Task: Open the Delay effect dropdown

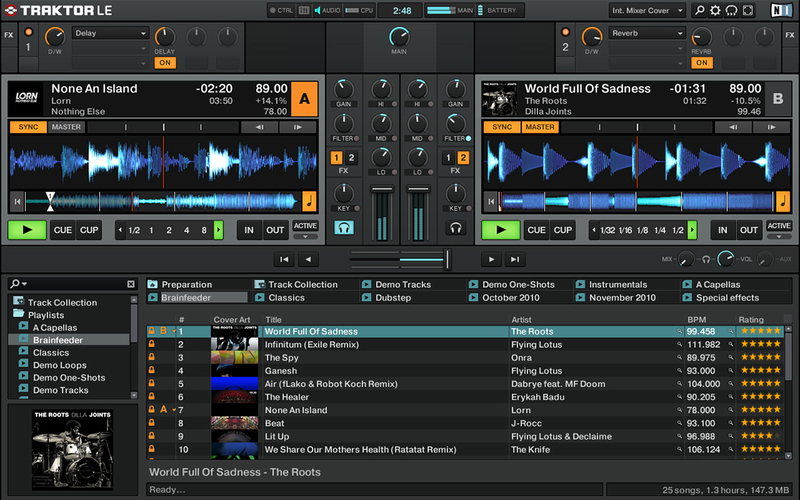Action: click(110, 33)
